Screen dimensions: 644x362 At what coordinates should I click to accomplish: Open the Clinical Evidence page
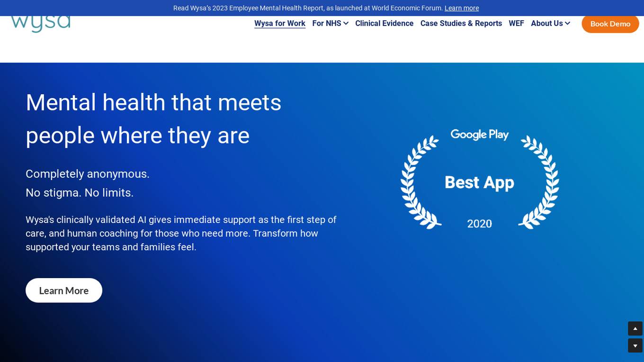tap(385, 24)
